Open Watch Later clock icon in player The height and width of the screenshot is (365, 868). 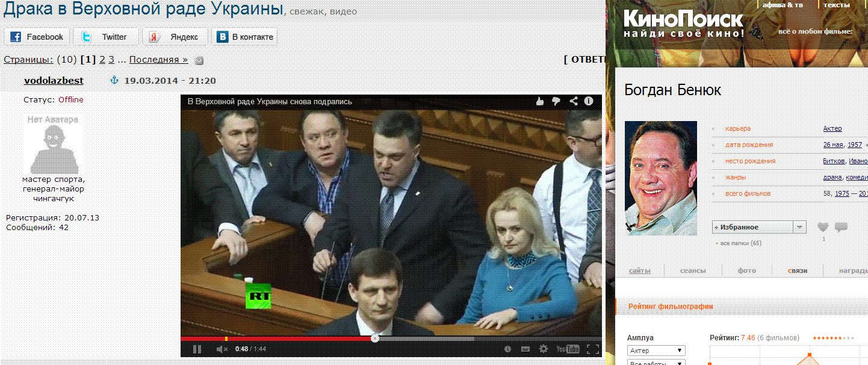tap(507, 349)
